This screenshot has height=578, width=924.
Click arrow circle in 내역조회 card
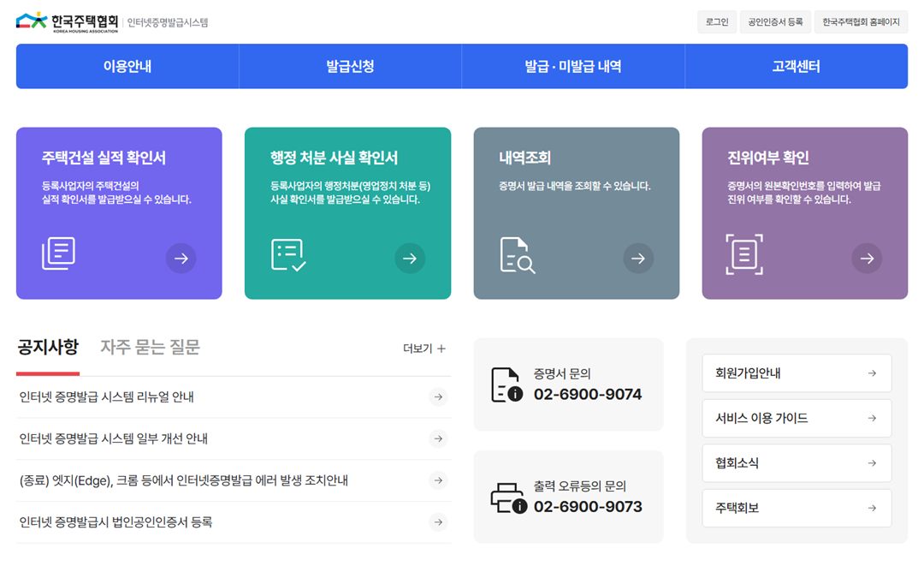[x=638, y=259]
